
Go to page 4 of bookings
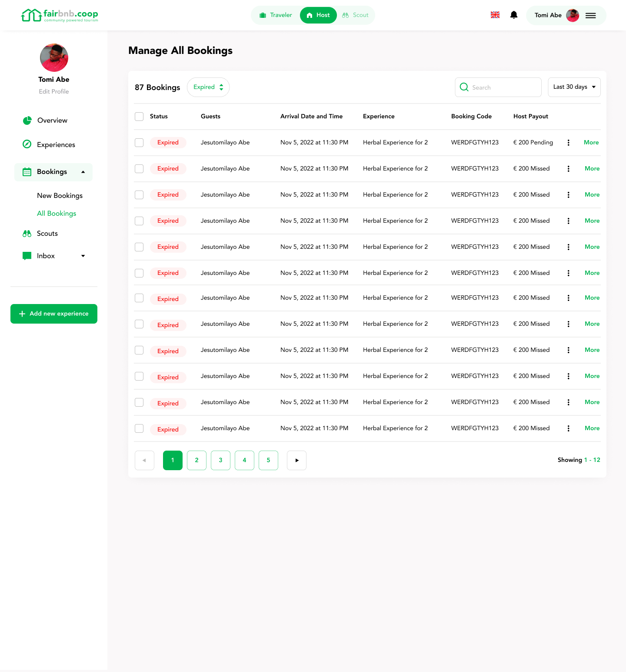[x=244, y=460]
